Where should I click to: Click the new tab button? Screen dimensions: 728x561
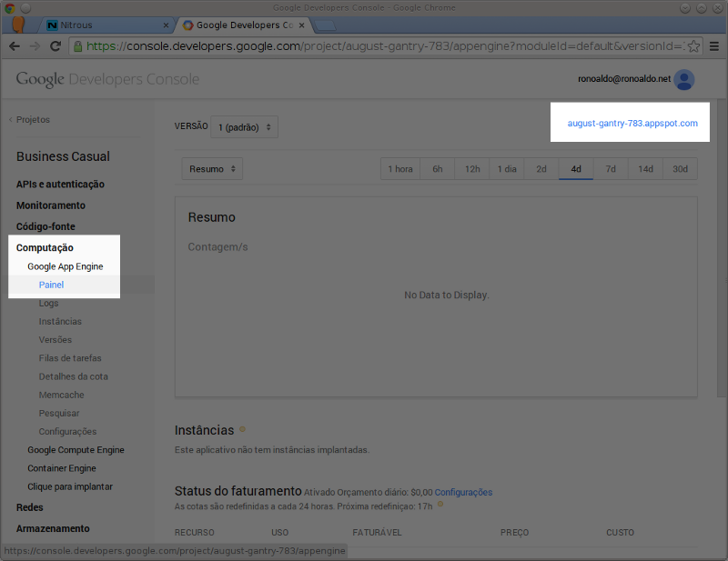tap(326, 25)
